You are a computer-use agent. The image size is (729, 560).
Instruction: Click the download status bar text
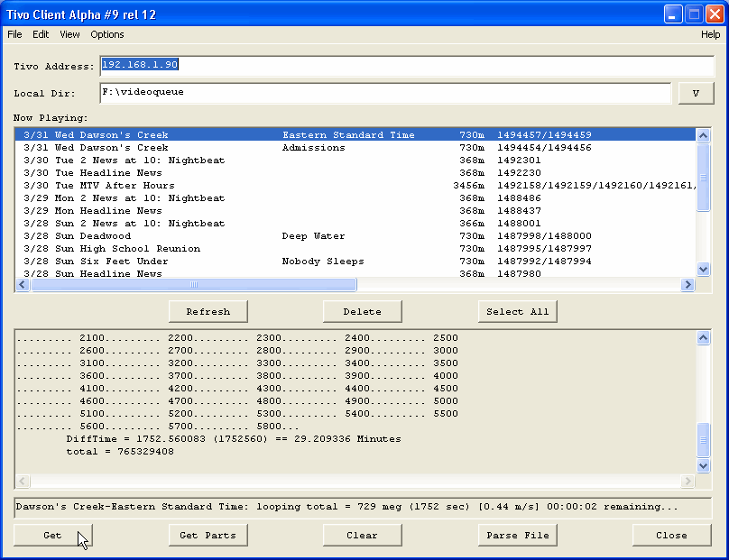coord(346,507)
